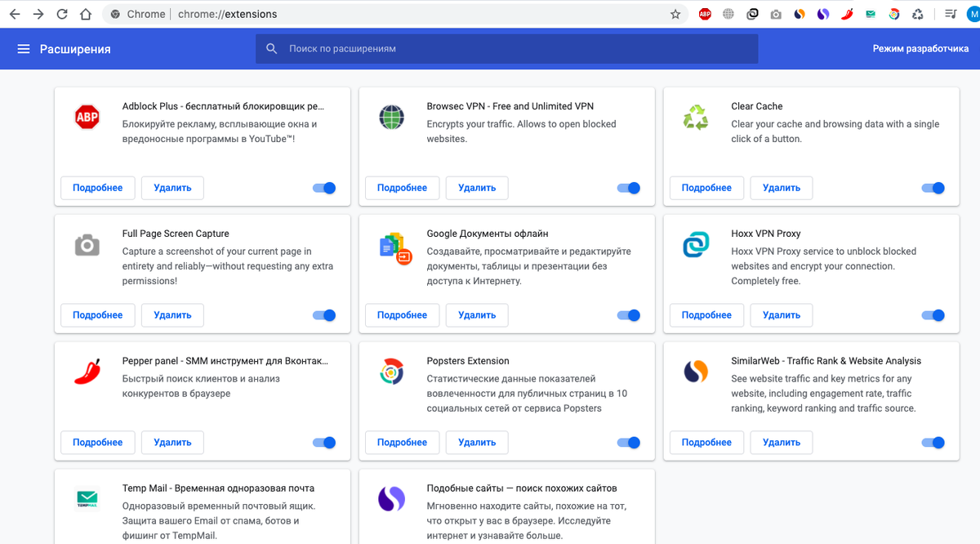Click the Подобные сайты card logo
This screenshot has width=980, height=544.
pos(392,500)
